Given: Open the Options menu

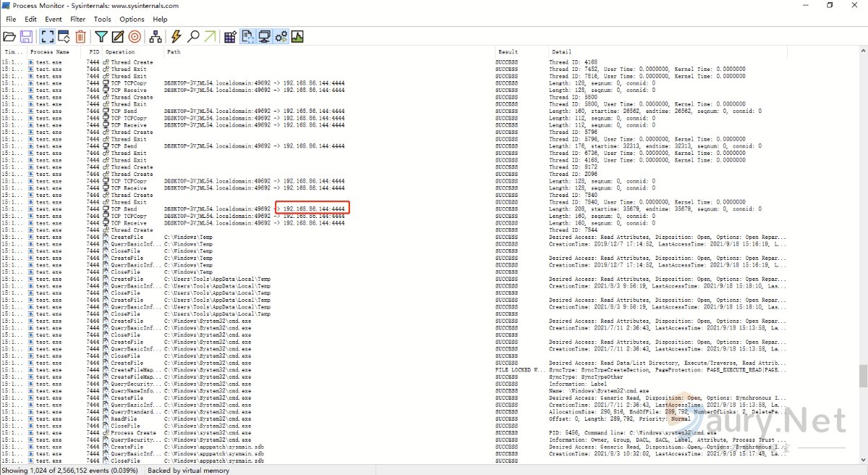Looking at the screenshot, I should (x=132, y=20).
